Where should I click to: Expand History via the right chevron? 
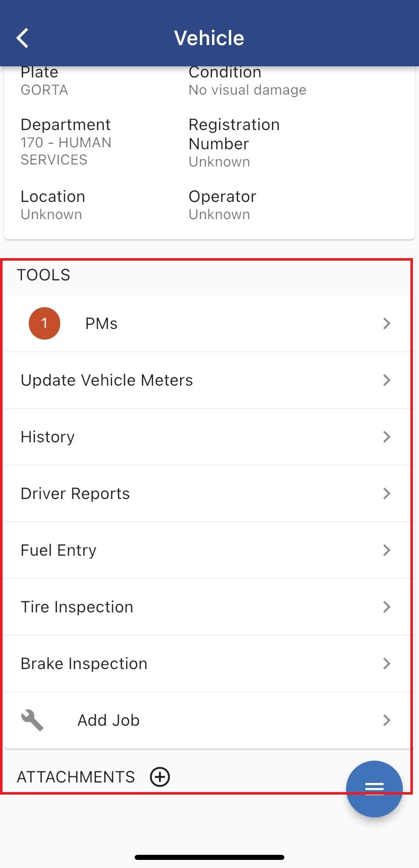[387, 437]
